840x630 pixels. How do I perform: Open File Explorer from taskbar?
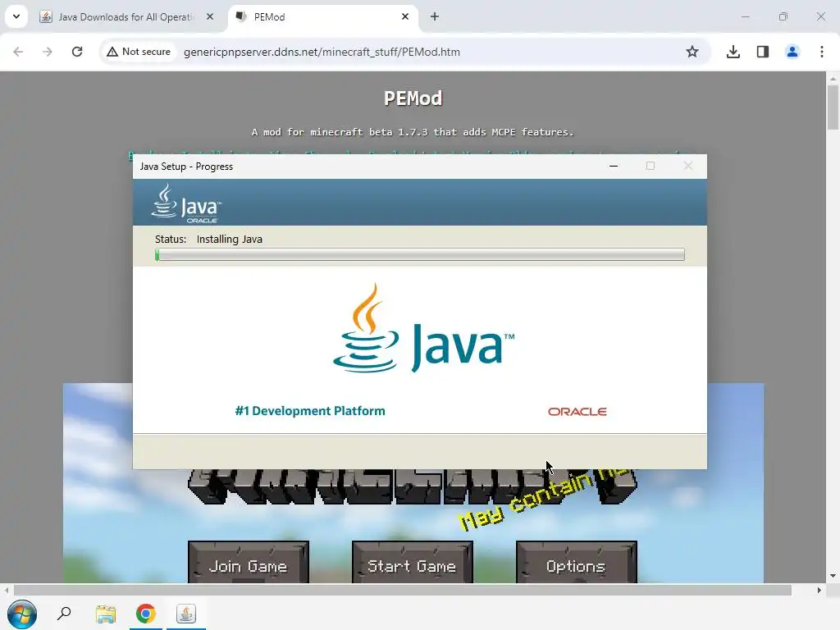(x=106, y=614)
